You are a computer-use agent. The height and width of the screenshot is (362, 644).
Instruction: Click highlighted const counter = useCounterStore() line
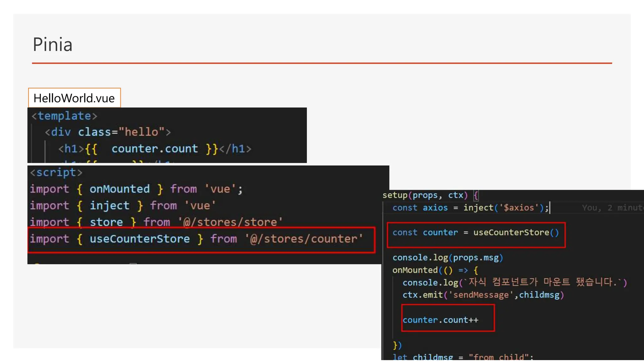click(475, 233)
